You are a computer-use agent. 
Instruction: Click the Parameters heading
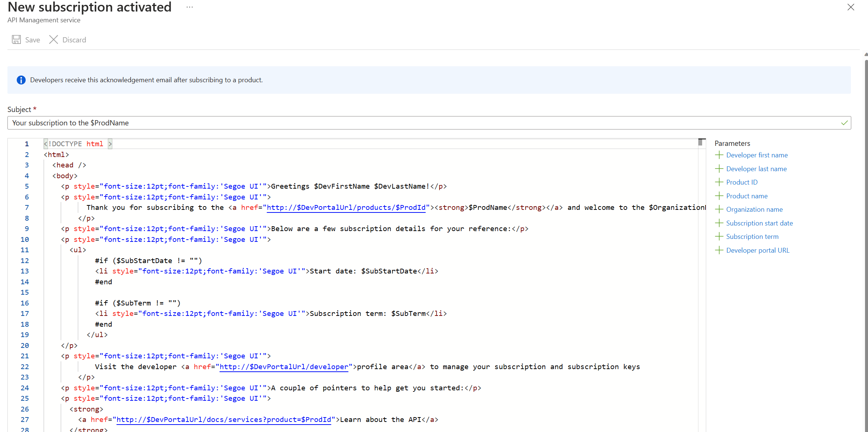732,143
